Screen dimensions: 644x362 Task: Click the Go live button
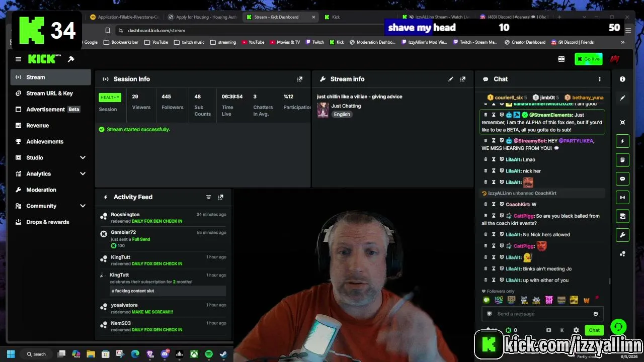point(588,59)
